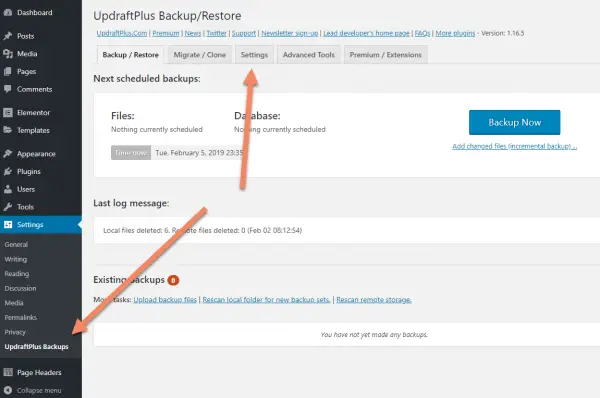
Task: Click the Appearance brush icon
Action: (8, 154)
